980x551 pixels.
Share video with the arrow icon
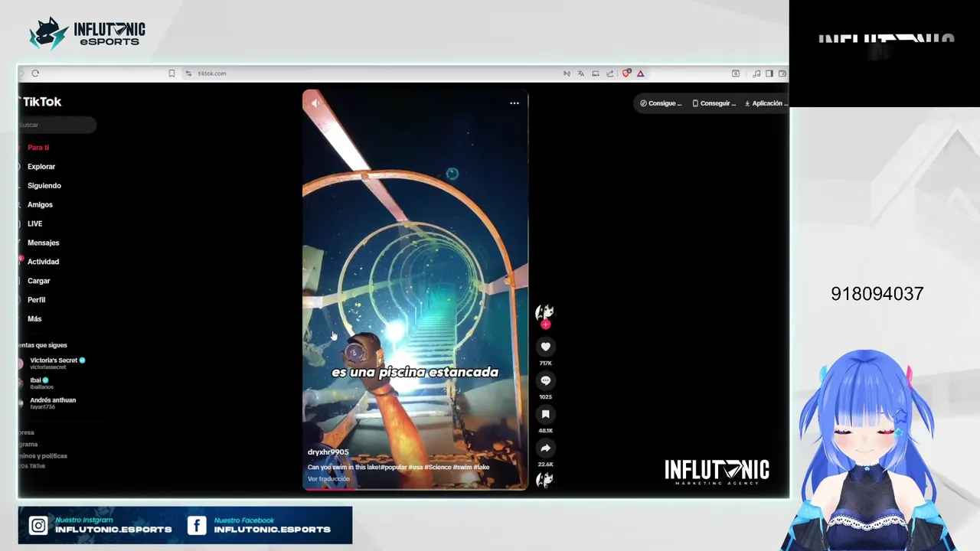545,448
